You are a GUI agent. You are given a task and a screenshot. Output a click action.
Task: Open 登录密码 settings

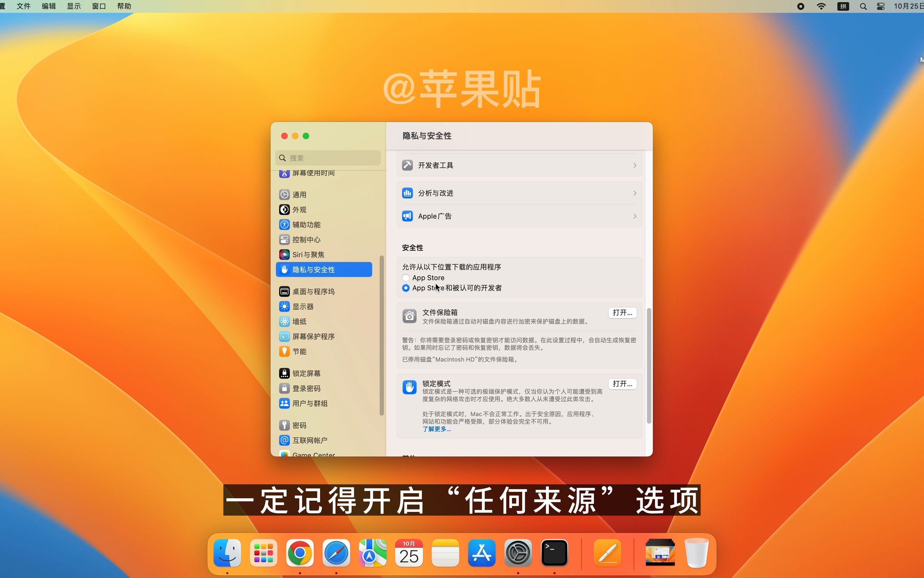coord(300,388)
